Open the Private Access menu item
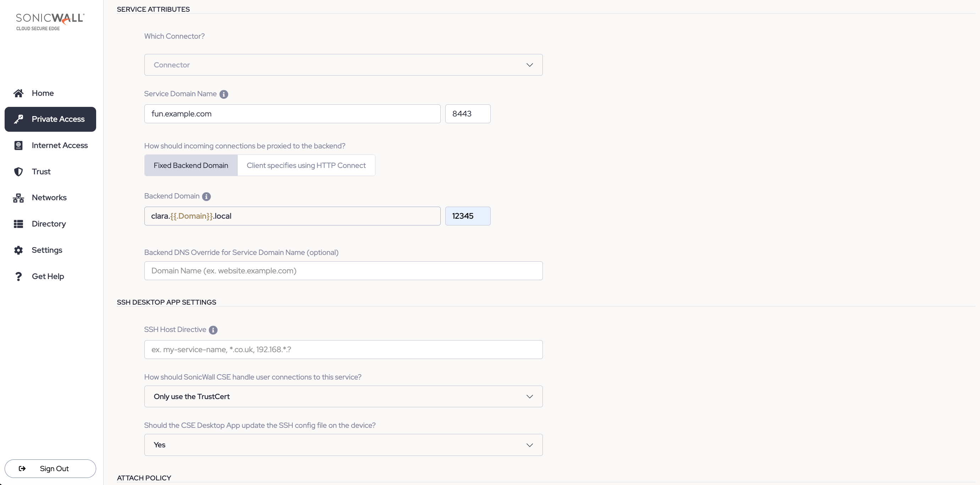 click(x=50, y=119)
